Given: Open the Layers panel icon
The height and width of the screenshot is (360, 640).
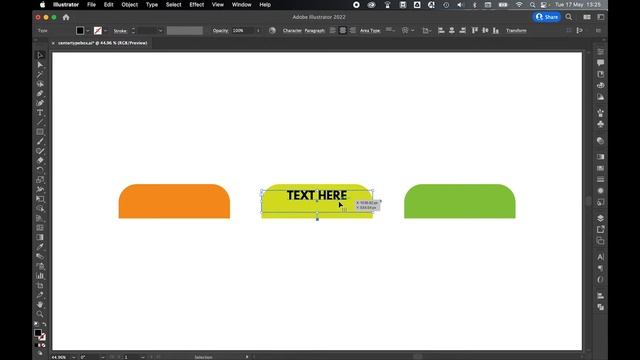Looking at the screenshot, I should click(600, 218).
